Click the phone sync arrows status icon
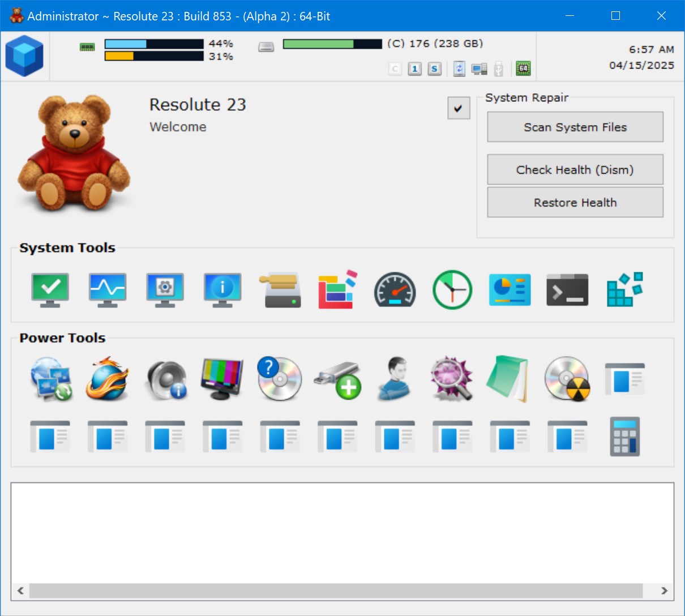 pos(459,69)
